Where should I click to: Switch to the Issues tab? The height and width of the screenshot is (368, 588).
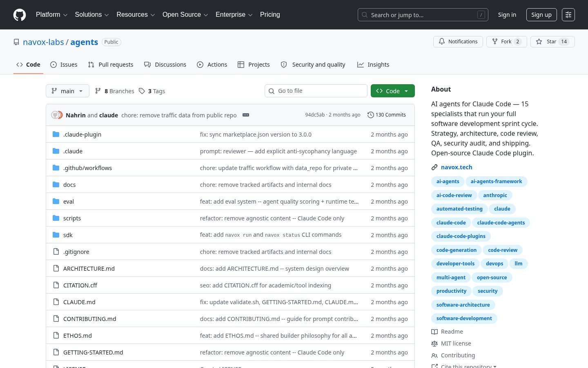(64, 65)
